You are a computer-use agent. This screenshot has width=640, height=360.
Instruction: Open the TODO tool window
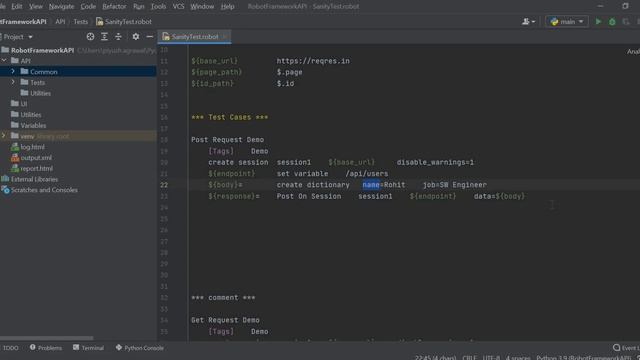[11, 348]
